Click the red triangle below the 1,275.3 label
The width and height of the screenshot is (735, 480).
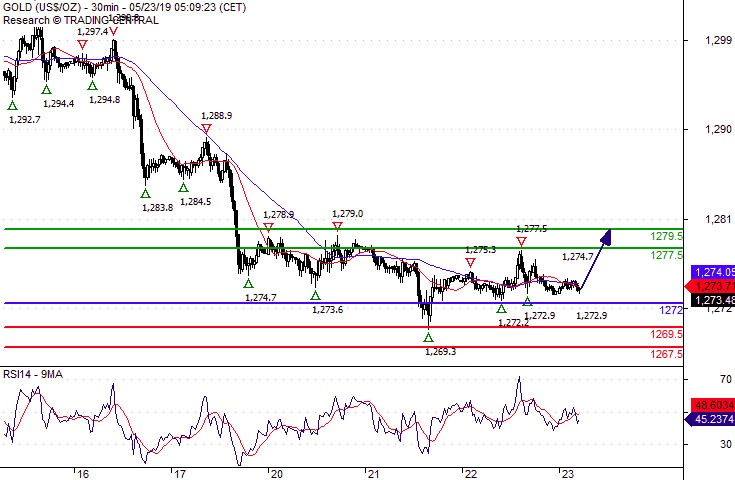(470, 262)
